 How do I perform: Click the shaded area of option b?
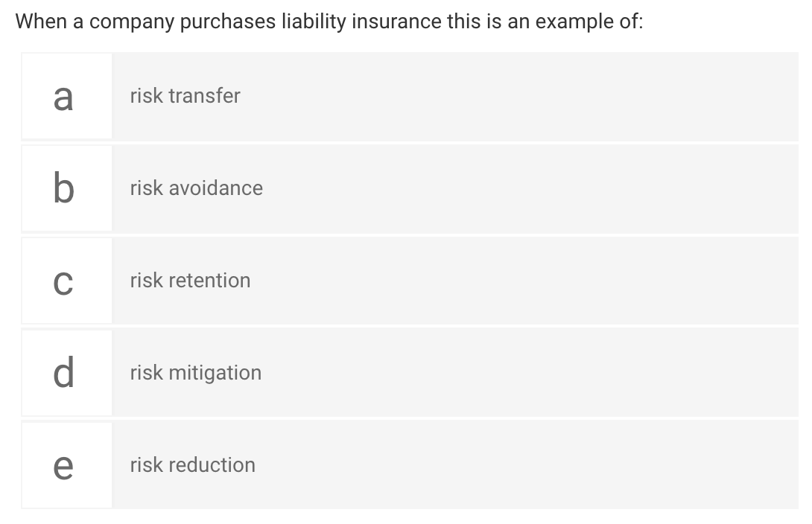pyautogui.click(x=447, y=188)
